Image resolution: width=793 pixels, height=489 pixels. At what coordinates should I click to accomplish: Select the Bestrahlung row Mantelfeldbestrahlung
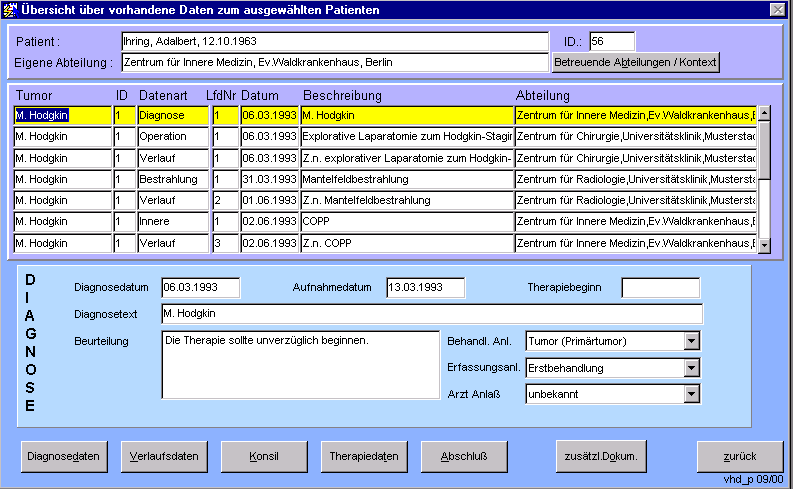pyautogui.click(x=406, y=179)
